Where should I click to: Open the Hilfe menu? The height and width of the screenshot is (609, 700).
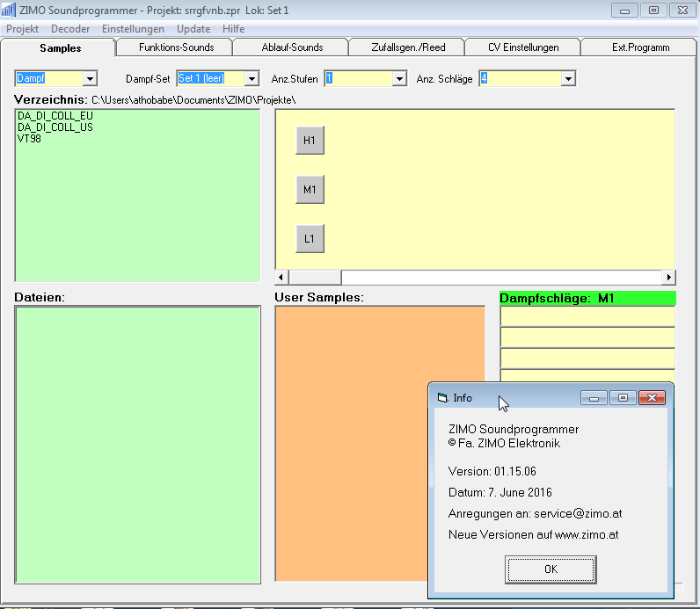click(234, 29)
